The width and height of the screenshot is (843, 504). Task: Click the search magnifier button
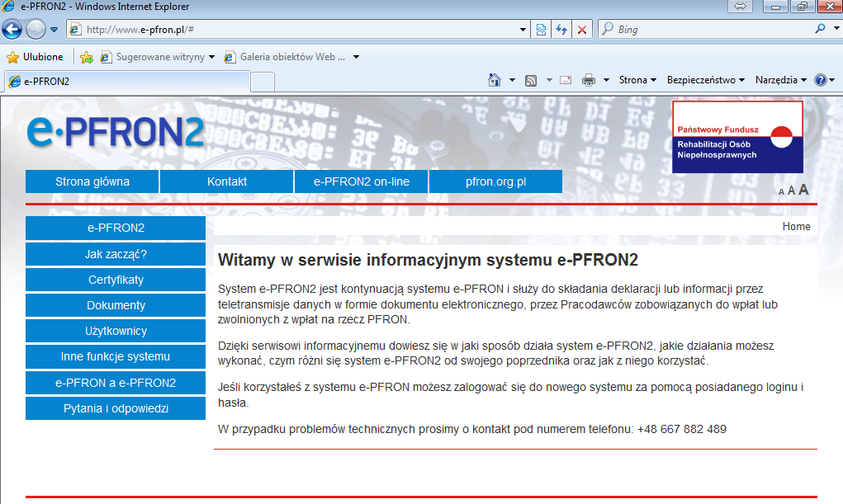coord(820,29)
